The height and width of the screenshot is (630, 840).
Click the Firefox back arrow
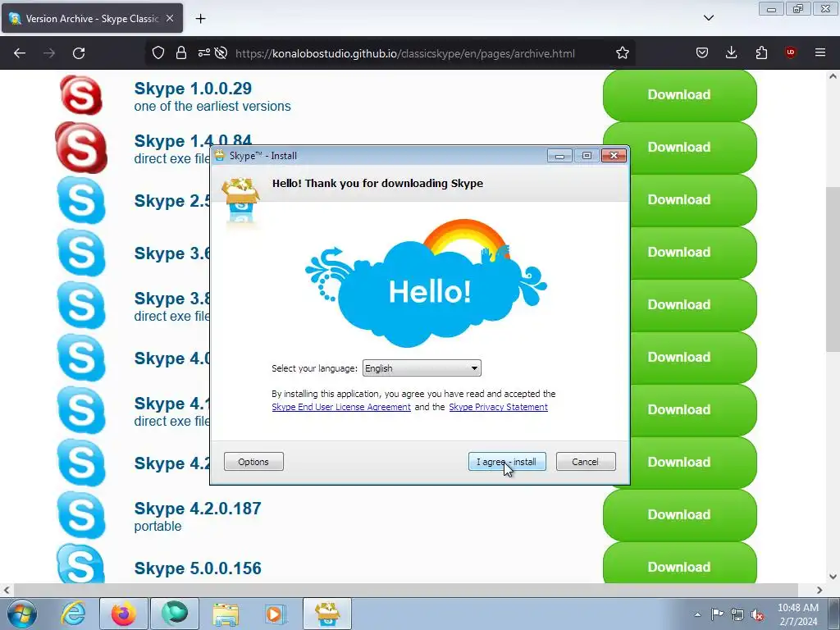(20, 53)
